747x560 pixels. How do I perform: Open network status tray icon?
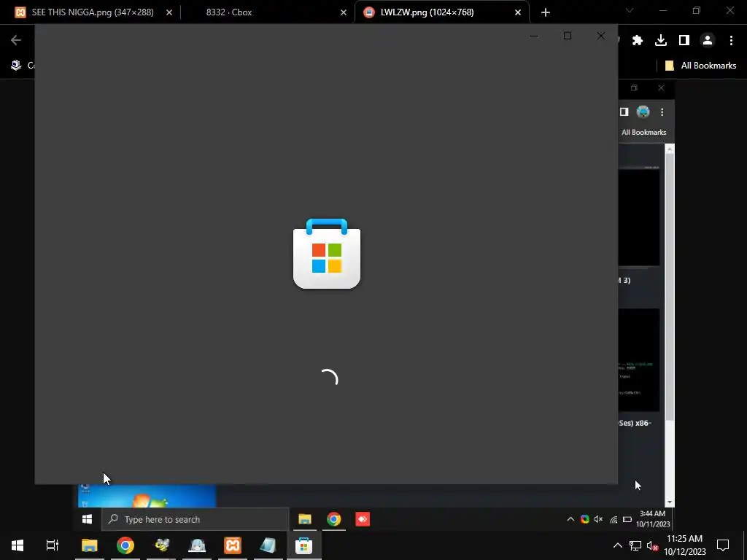pos(635,545)
